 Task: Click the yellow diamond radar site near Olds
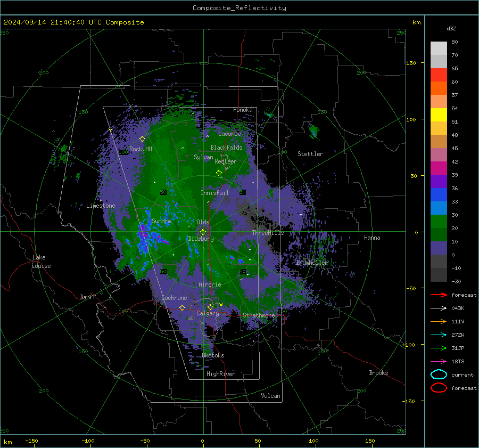(x=203, y=232)
